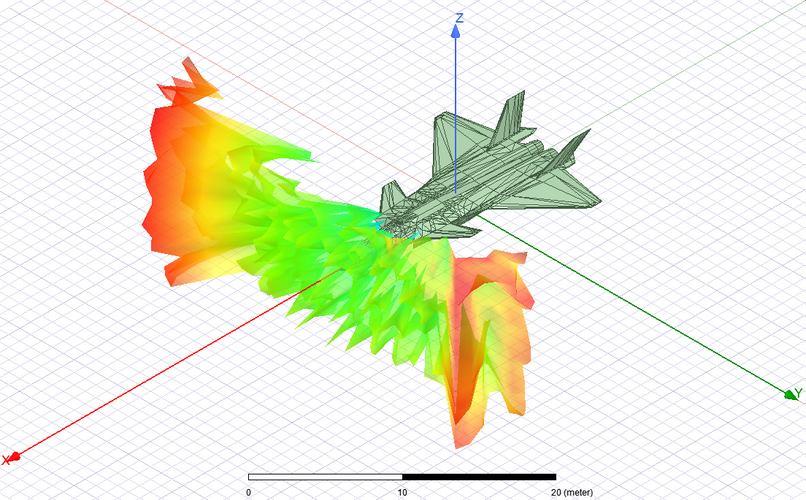
Task: Click the X axis label
Action: point(6,460)
